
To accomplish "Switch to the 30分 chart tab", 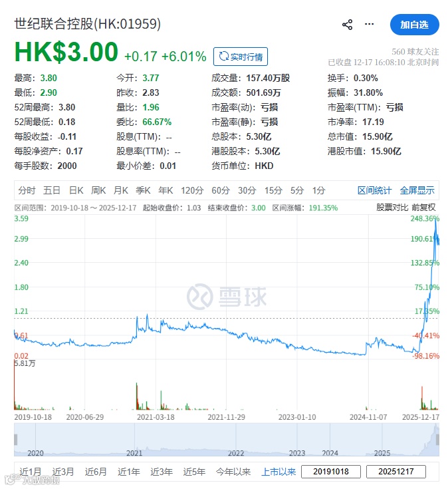I will (247, 190).
